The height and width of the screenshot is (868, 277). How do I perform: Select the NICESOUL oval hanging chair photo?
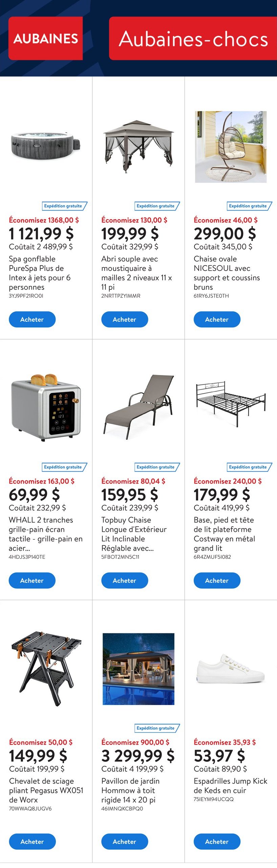point(231,147)
